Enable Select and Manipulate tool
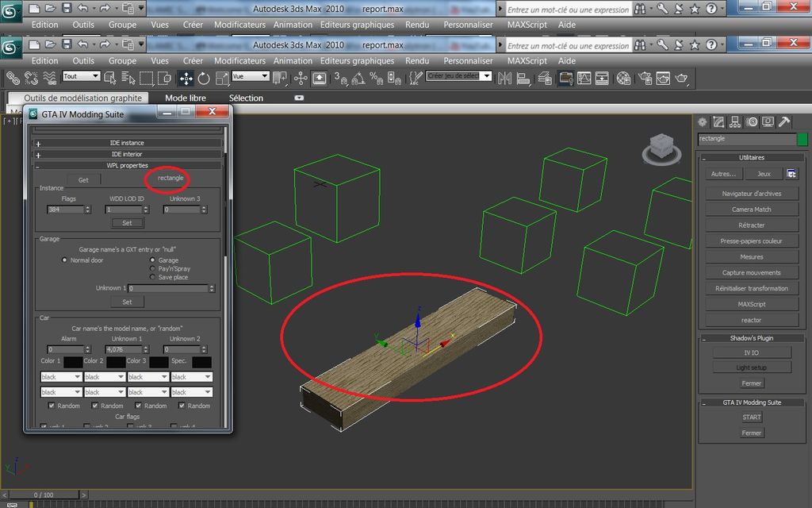This screenshot has height=508, width=812. [301, 79]
